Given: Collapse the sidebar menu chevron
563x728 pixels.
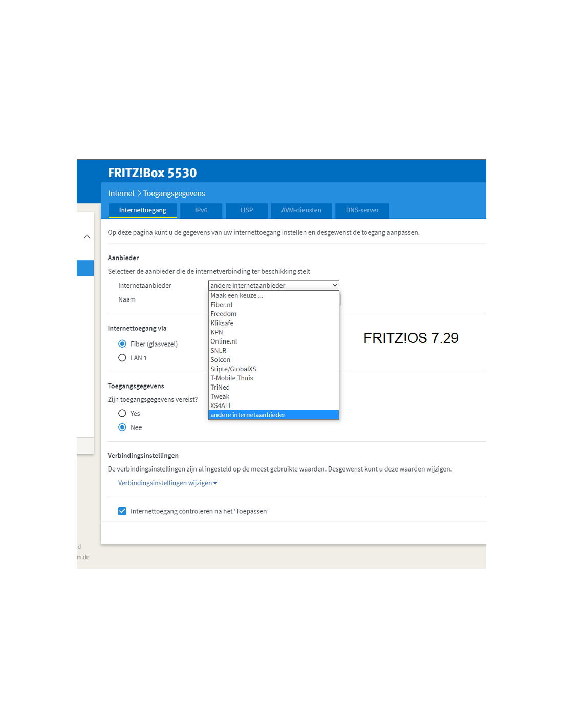Looking at the screenshot, I should tap(87, 237).
